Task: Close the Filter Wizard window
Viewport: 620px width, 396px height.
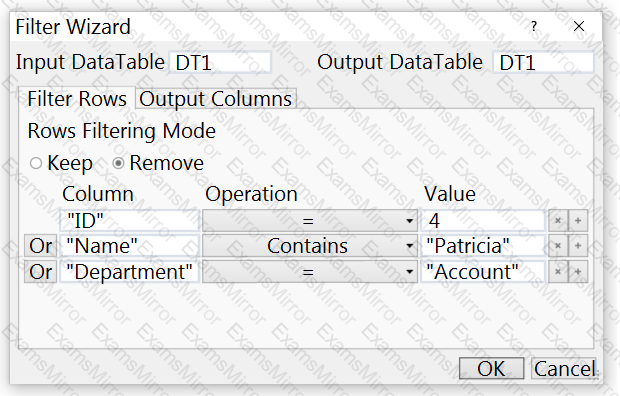Action: tap(579, 26)
